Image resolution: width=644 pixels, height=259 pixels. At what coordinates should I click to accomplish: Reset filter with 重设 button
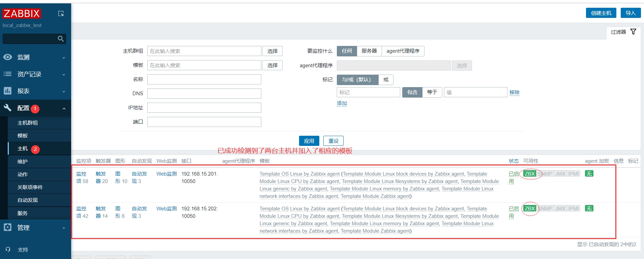click(x=333, y=141)
